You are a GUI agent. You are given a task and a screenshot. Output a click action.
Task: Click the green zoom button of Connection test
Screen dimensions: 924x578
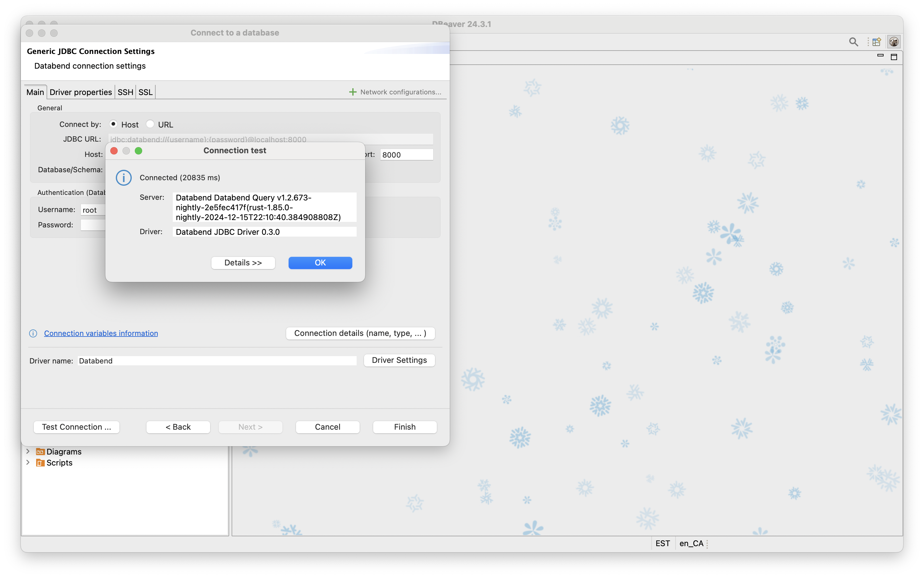138,150
